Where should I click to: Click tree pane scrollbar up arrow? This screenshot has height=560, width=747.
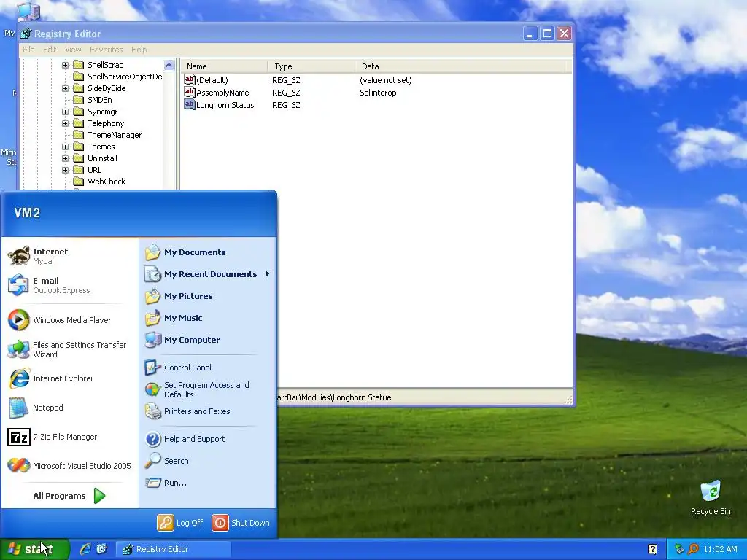[x=169, y=65]
